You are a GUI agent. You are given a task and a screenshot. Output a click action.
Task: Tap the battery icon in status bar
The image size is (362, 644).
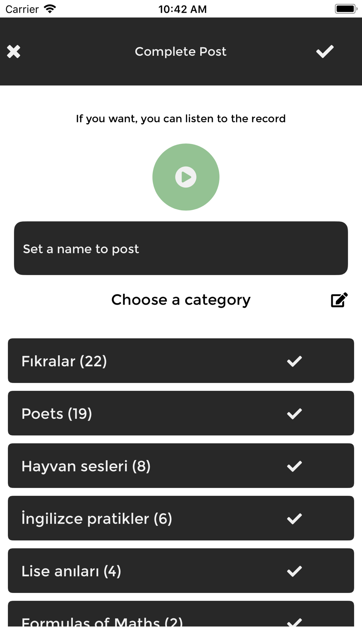click(x=346, y=9)
